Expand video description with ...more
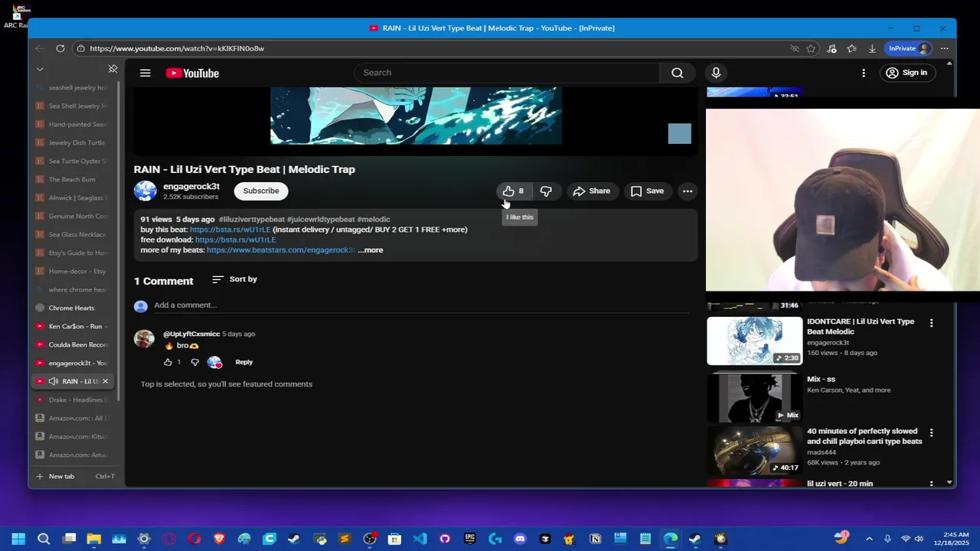The width and height of the screenshot is (980, 551). tap(371, 249)
